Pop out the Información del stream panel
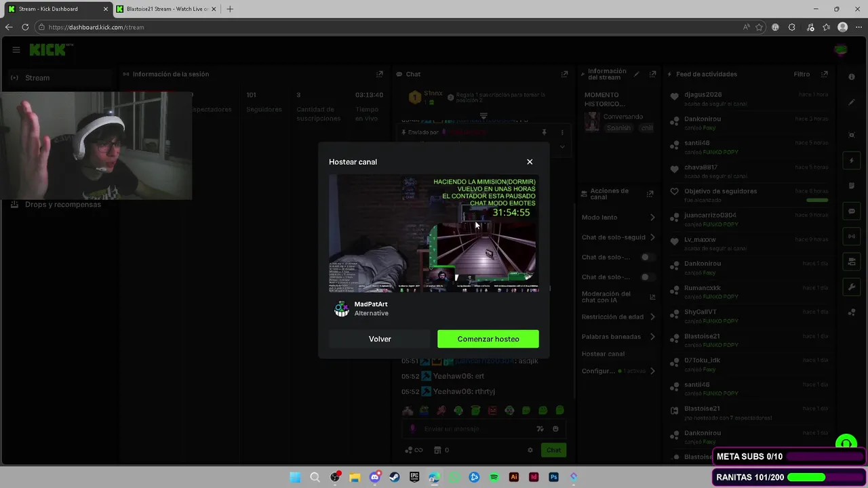Viewport: 868px width, 488px height. [x=652, y=74]
